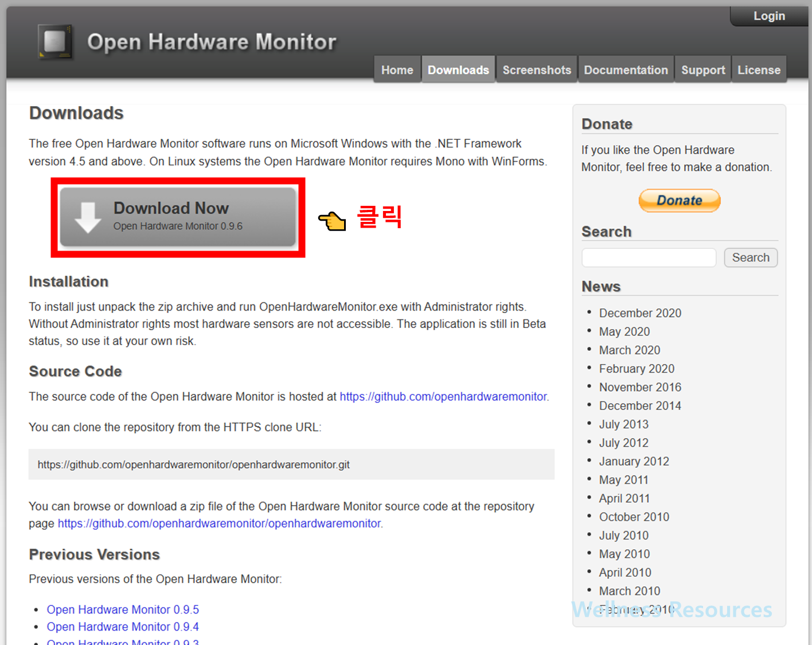Image resolution: width=812 pixels, height=645 pixels.
Task: Open Open Hardware Monitor 0.9.4 link
Action: 123,627
